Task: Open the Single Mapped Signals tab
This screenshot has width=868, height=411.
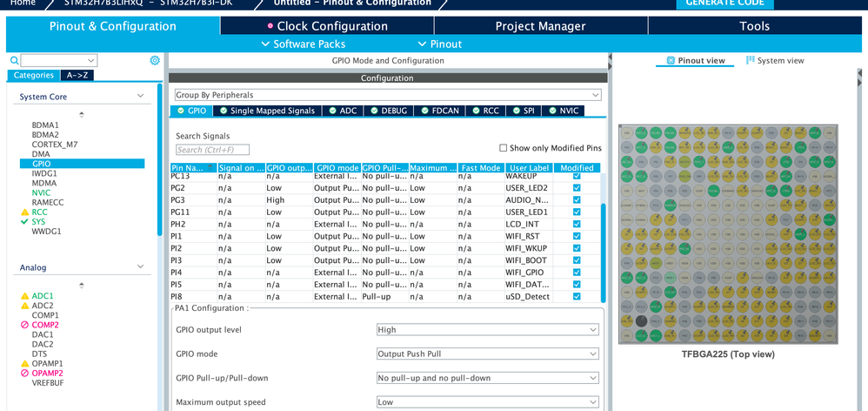Action: tap(267, 111)
